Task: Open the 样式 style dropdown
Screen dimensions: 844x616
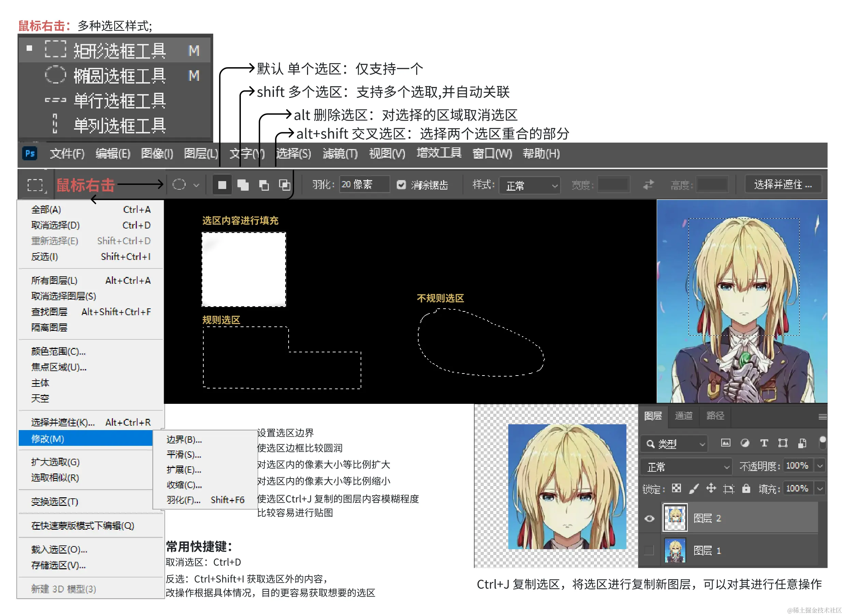Action: pyautogui.click(x=529, y=185)
